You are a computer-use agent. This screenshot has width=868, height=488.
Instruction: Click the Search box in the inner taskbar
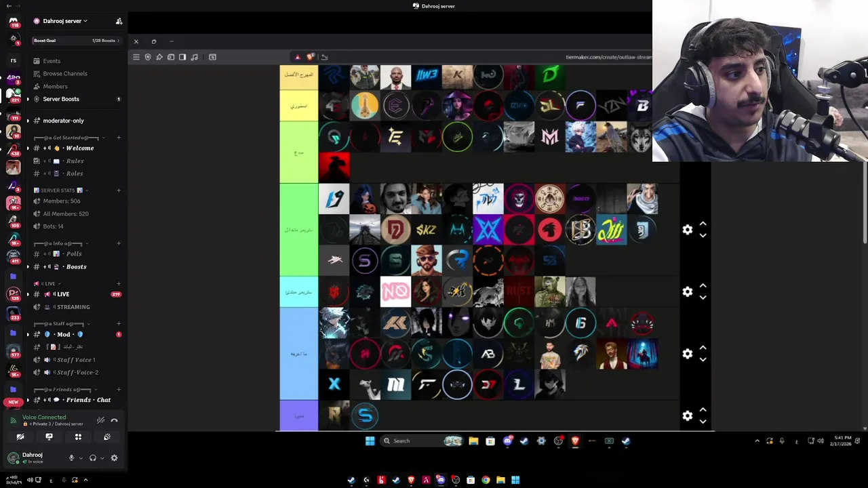pos(420,441)
